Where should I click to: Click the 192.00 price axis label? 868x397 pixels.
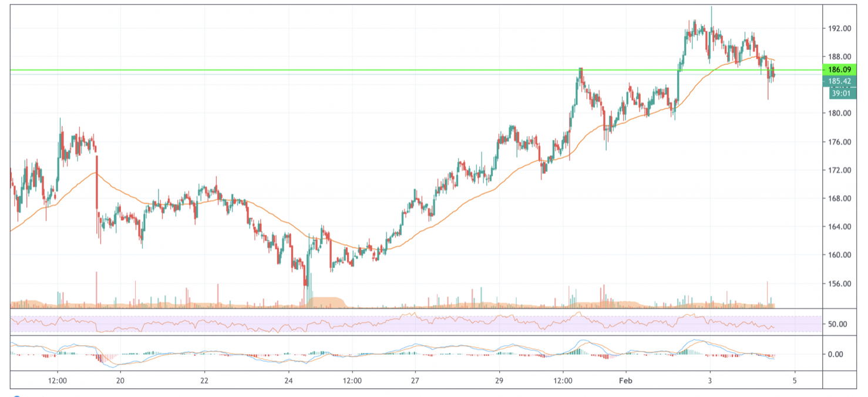tap(842, 28)
